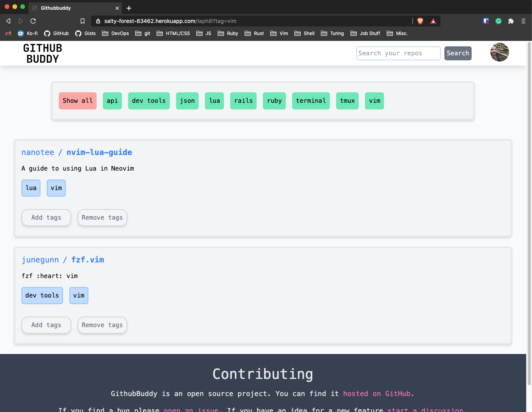Filter repos by terminal tag
The width and height of the screenshot is (532, 412).
[311, 101]
